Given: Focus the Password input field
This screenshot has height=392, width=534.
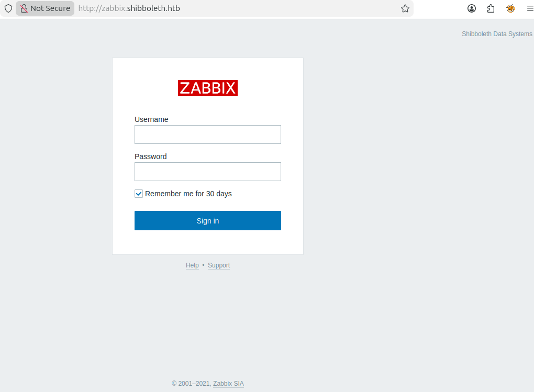Looking at the screenshot, I should (208, 172).
